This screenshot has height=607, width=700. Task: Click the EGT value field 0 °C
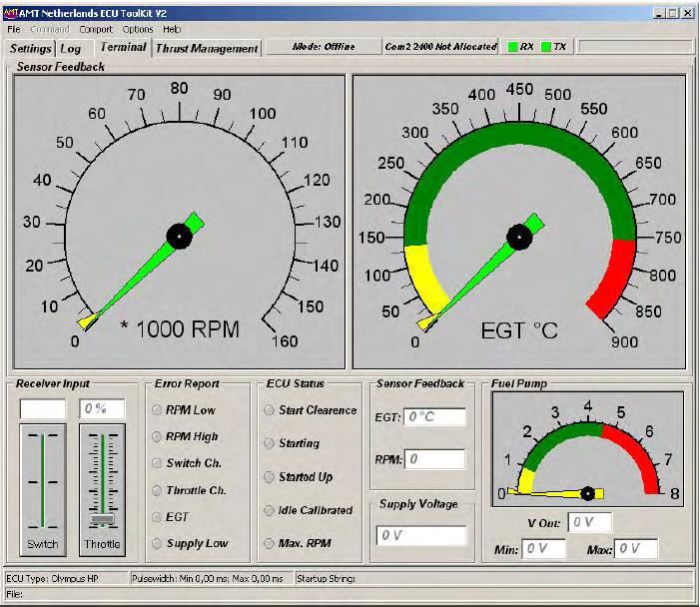[x=434, y=417]
